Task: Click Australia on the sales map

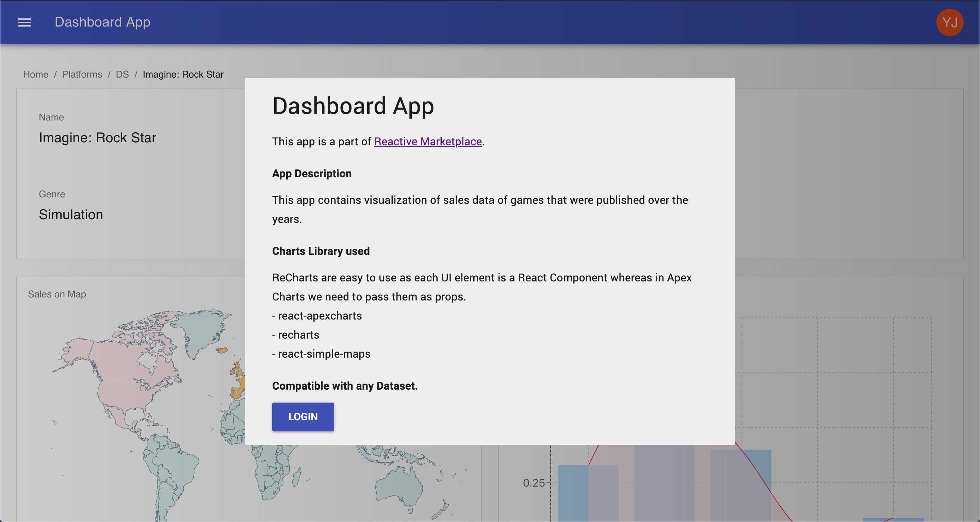Action: tap(399, 487)
